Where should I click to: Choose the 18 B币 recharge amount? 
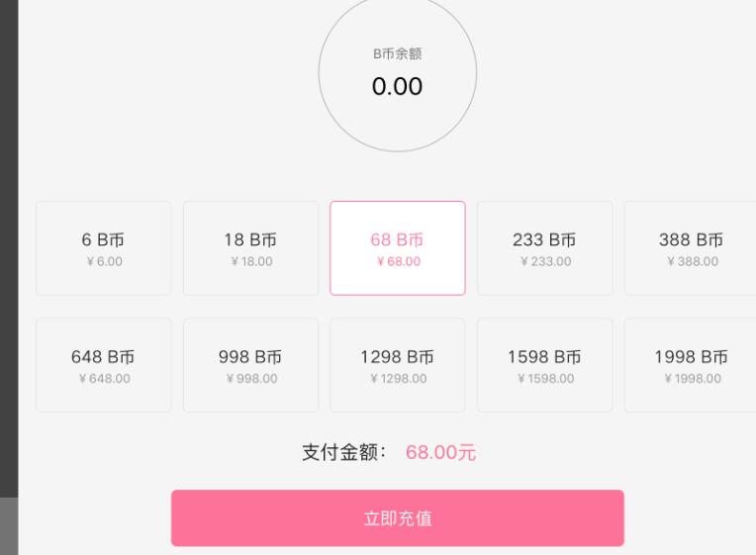point(250,248)
